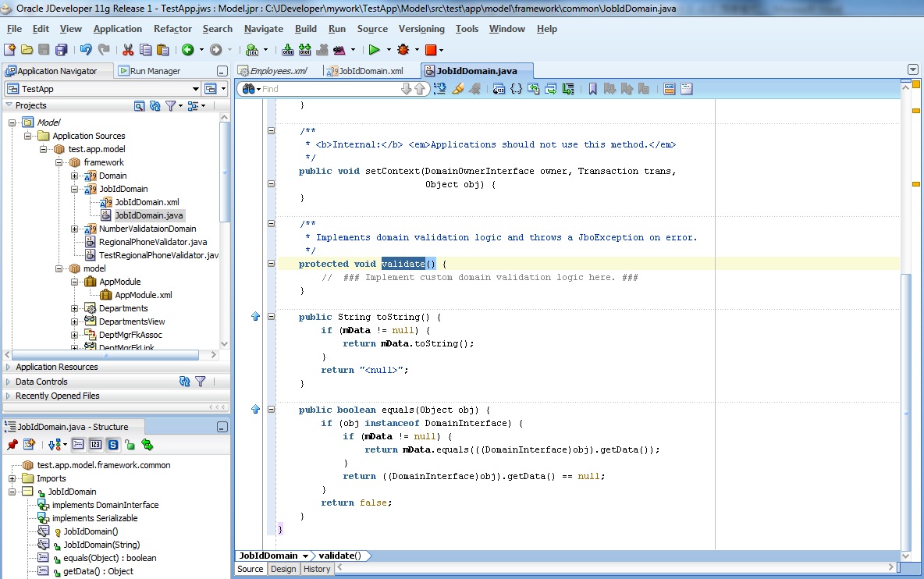This screenshot has height=579, width=924.
Task: Click the gray Forward navigation arrow
Action: click(x=216, y=50)
